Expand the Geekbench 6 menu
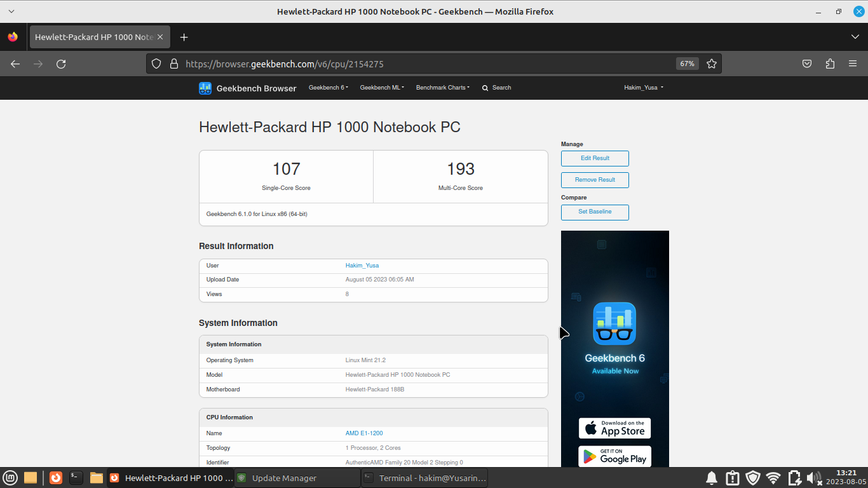The image size is (868, 488). [x=329, y=88]
